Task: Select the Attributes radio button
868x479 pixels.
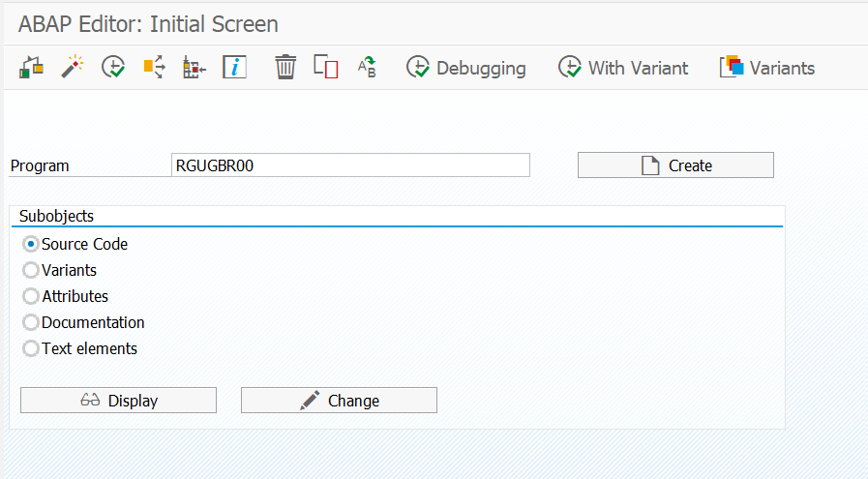Action: [x=30, y=296]
